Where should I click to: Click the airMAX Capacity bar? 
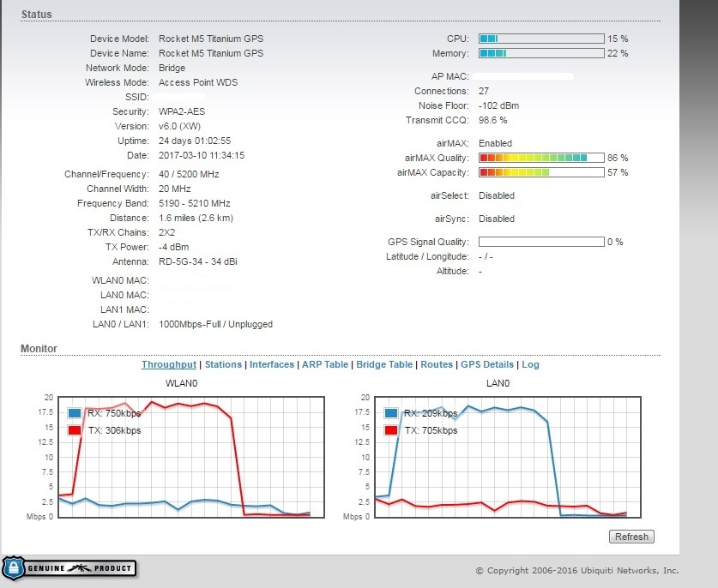[x=541, y=172]
